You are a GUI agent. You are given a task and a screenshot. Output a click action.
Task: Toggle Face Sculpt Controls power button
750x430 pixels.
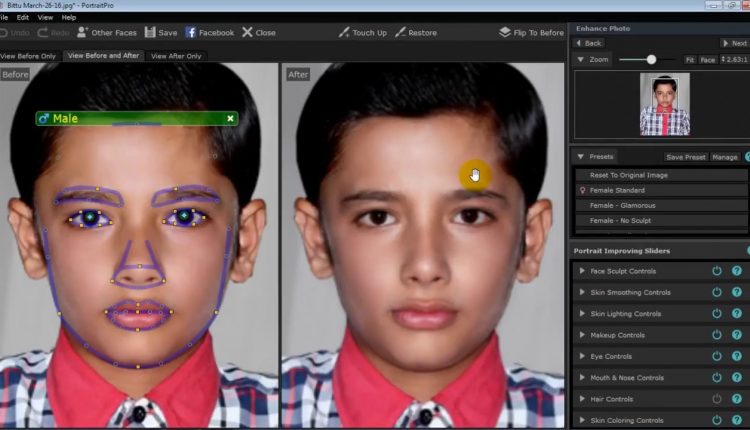click(717, 271)
